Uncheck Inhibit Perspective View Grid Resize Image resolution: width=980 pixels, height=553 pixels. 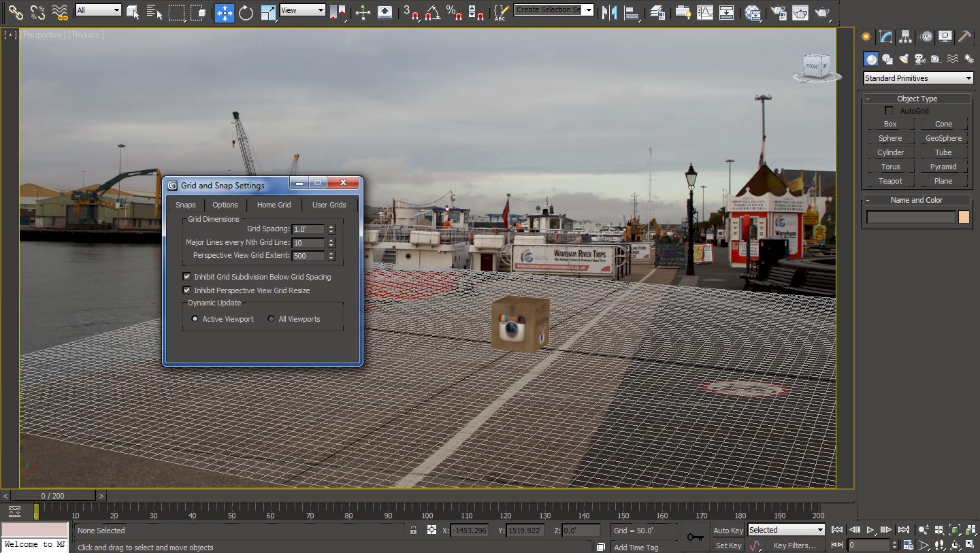pos(187,290)
